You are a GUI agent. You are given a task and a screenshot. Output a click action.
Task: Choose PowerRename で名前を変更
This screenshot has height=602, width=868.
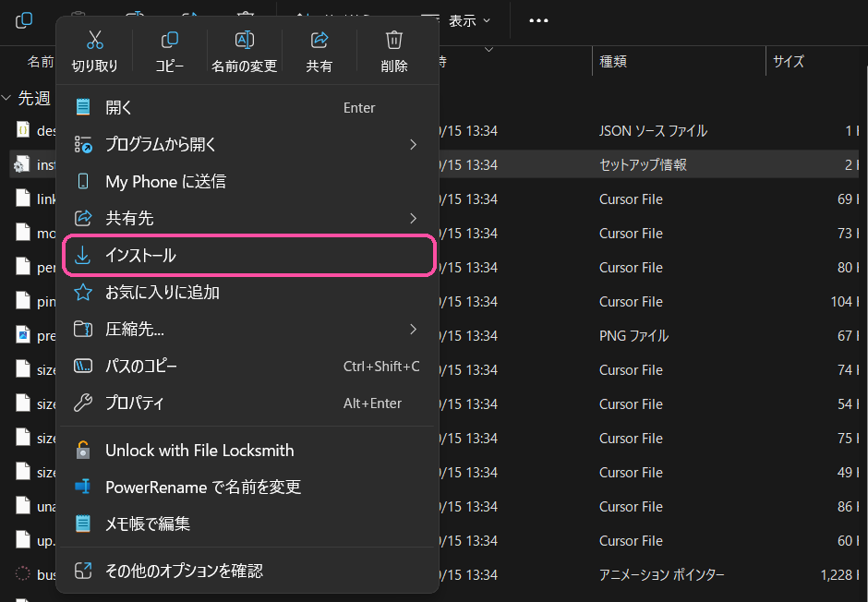click(247, 487)
